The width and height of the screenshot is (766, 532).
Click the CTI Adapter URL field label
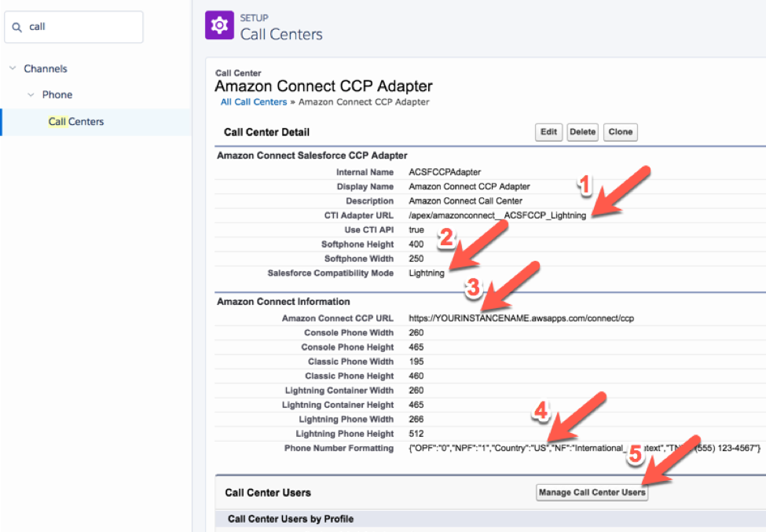358,215
